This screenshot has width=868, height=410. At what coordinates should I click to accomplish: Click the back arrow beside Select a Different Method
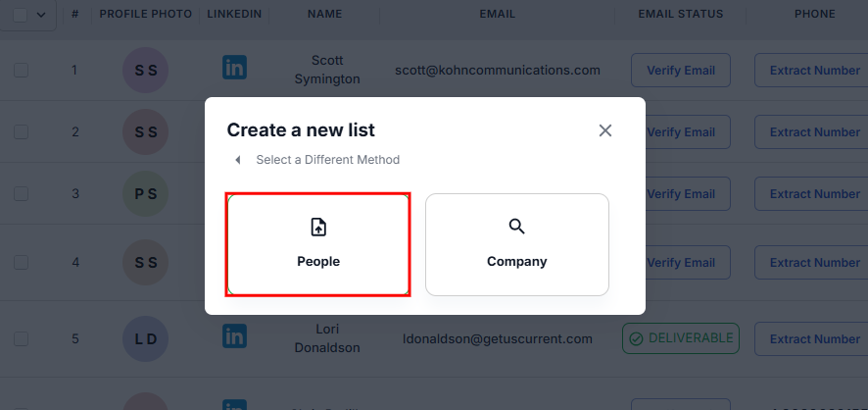[237, 160]
